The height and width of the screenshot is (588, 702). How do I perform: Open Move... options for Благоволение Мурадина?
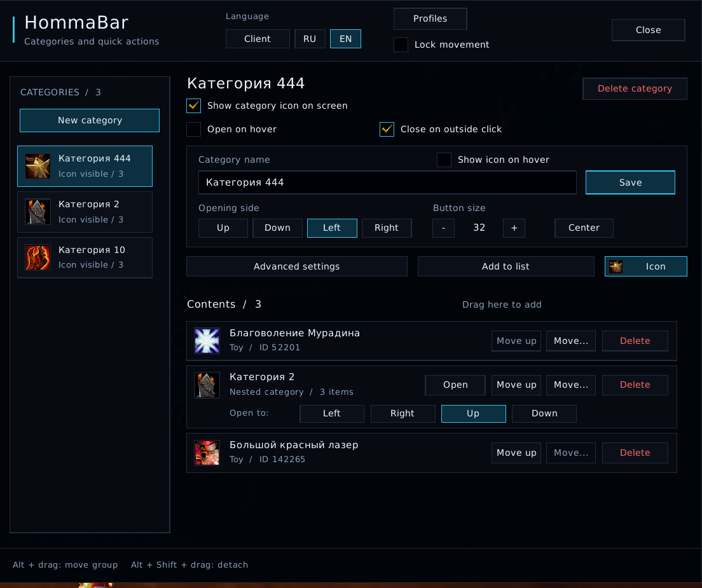[x=571, y=341]
